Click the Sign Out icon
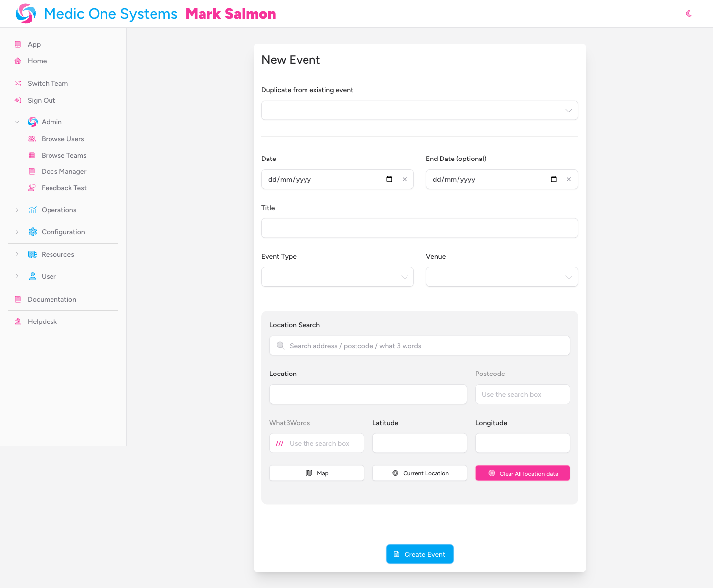The image size is (713, 588). (18, 100)
